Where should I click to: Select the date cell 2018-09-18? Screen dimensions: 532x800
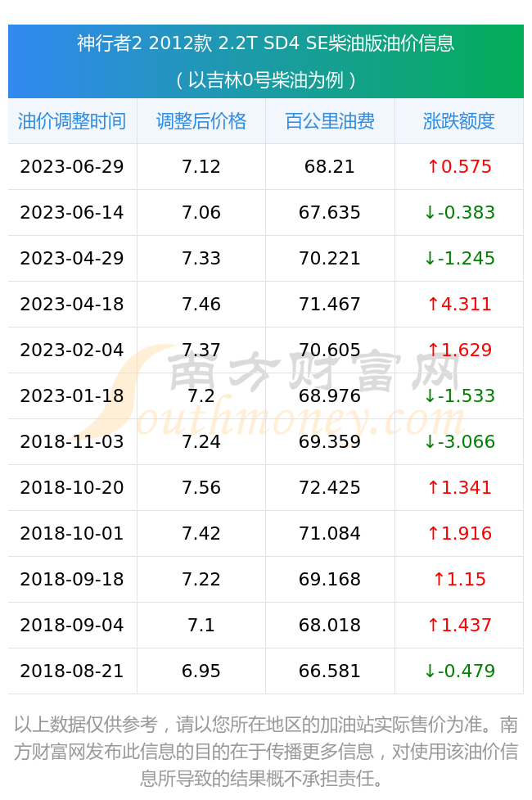tap(72, 580)
